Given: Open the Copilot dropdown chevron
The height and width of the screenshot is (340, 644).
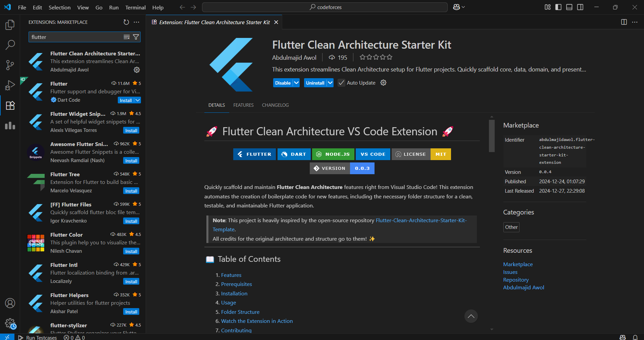Looking at the screenshot, I should click(x=463, y=7).
